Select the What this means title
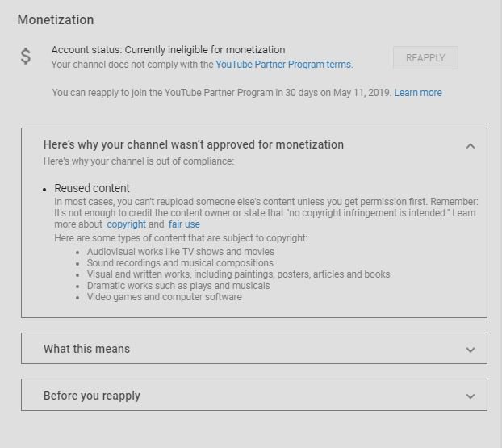 pyautogui.click(x=86, y=349)
